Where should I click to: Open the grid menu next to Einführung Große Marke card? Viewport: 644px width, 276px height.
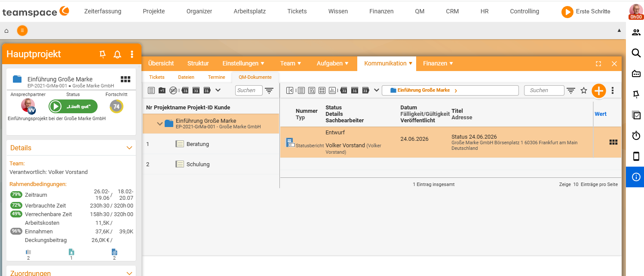click(126, 79)
